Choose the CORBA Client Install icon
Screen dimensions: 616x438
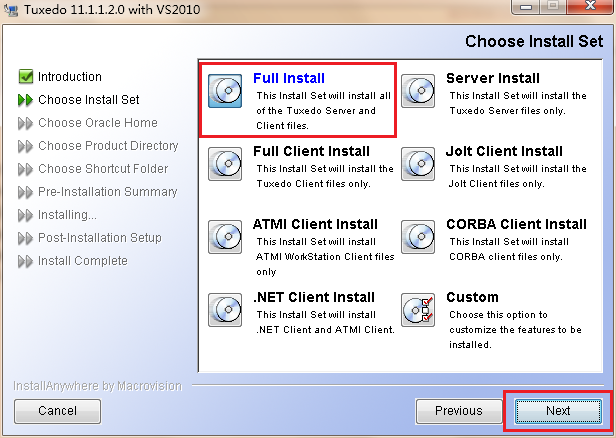coord(418,236)
